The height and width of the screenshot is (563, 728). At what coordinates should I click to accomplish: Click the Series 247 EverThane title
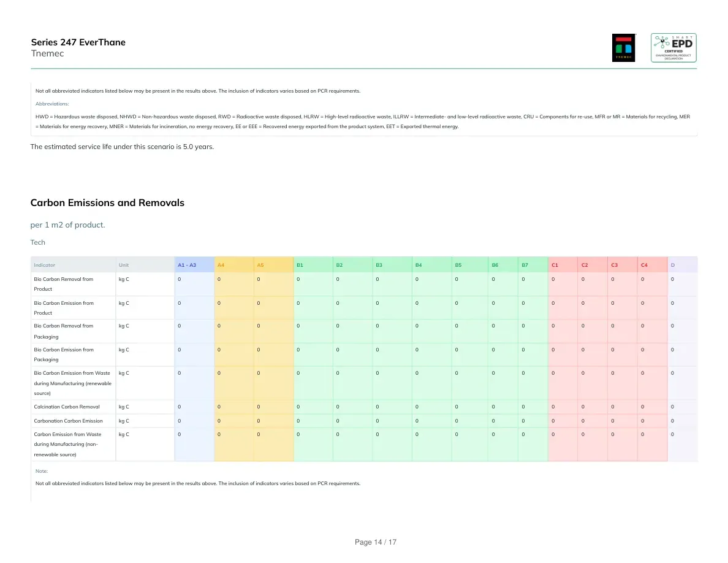pos(78,42)
